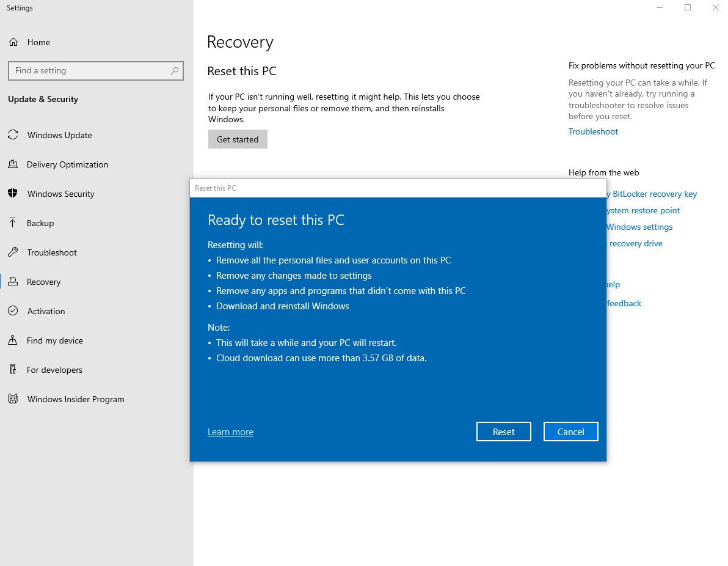The height and width of the screenshot is (566, 728).
Task: Click the magnifier icon in the search box
Action: click(x=175, y=71)
